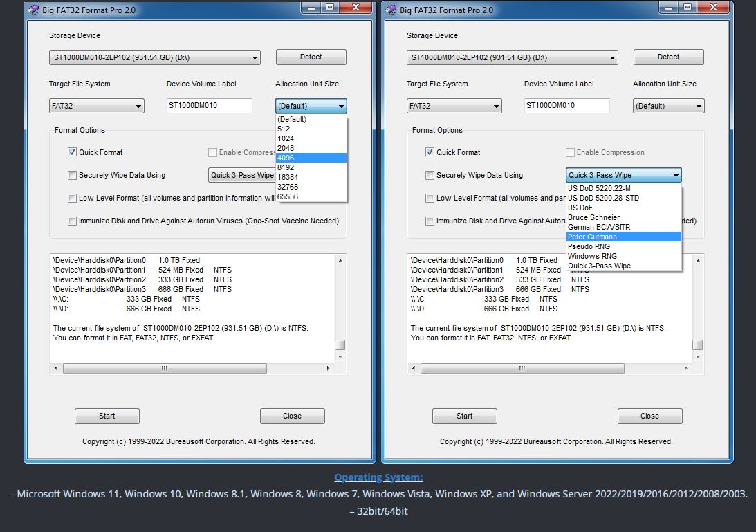Click horizontal scroll right arrow in left log
Image resolution: width=756 pixels, height=532 pixels.
coord(328,368)
